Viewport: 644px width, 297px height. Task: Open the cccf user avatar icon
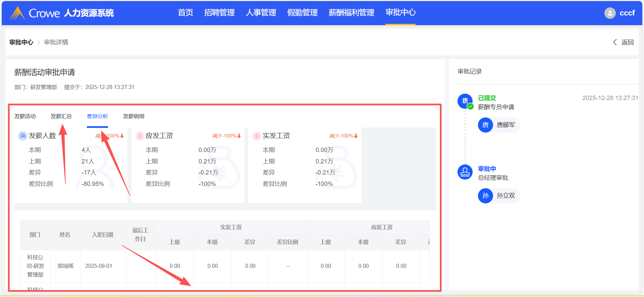[610, 13]
